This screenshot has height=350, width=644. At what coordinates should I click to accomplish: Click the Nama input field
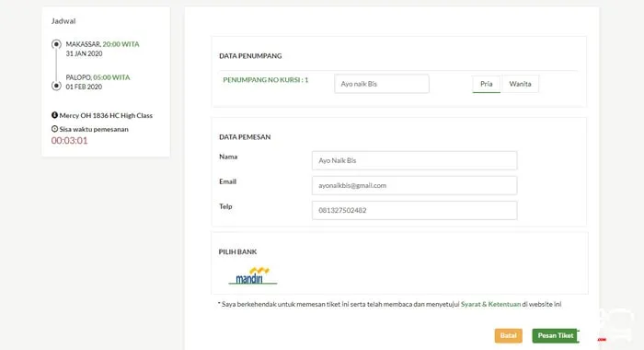tap(414, 160)
